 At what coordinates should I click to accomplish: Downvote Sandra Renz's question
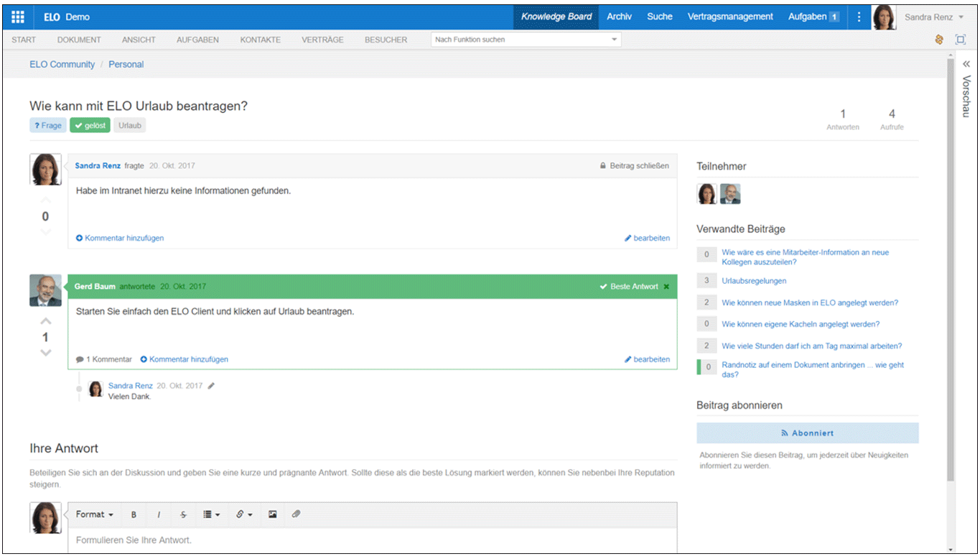tap(45, 231)
